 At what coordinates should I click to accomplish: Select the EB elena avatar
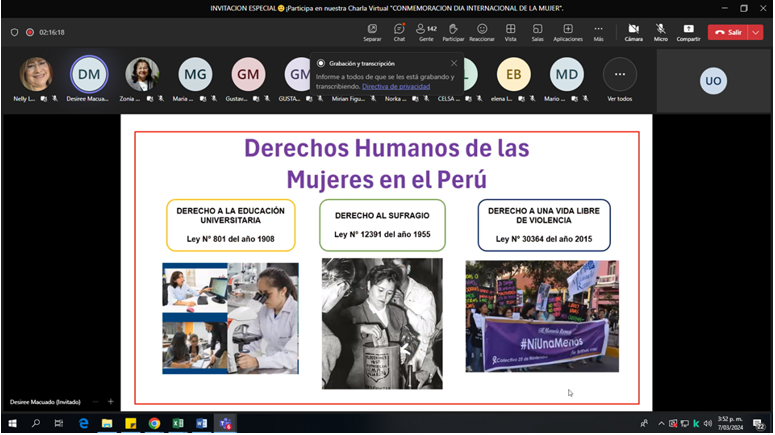514,74
